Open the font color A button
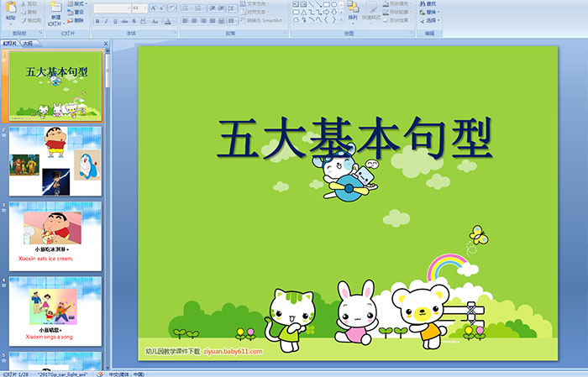This screenshot has height=377, width=588. tap(169, 21)
